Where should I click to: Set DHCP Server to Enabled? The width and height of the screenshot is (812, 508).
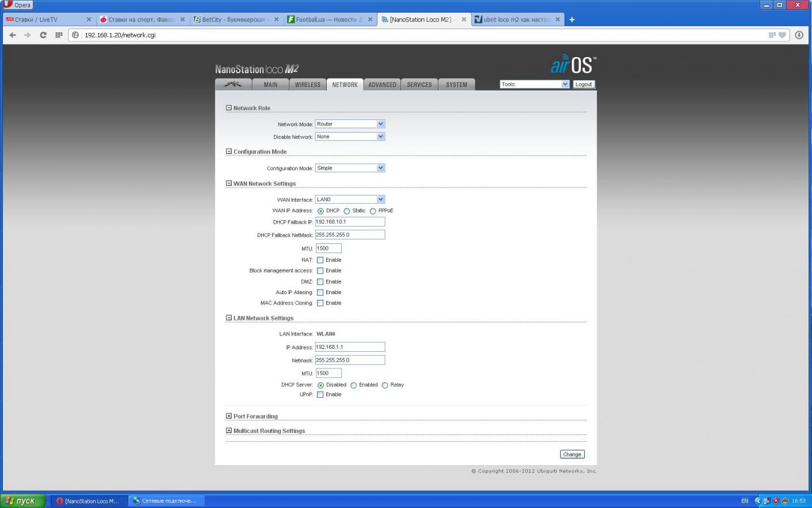point(353,385)
